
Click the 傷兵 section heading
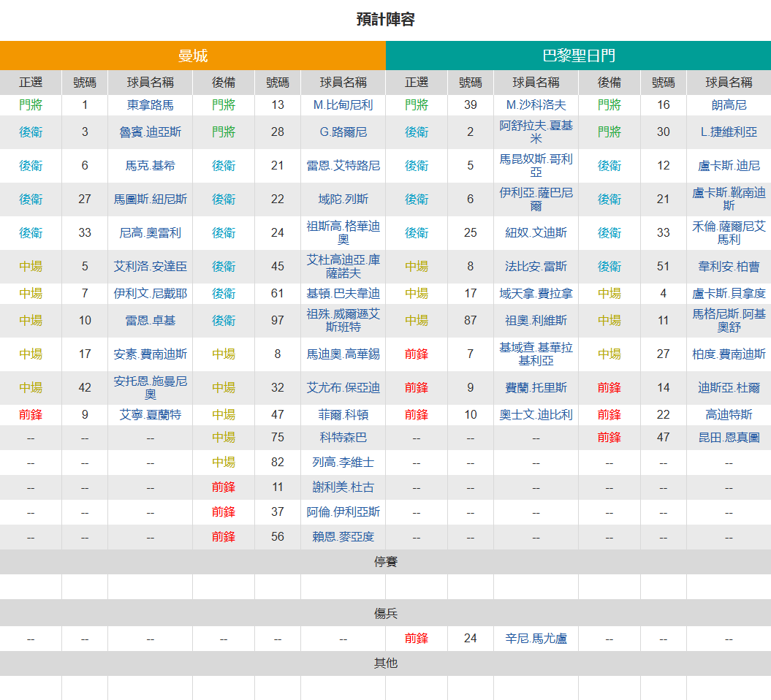[386, 613]
